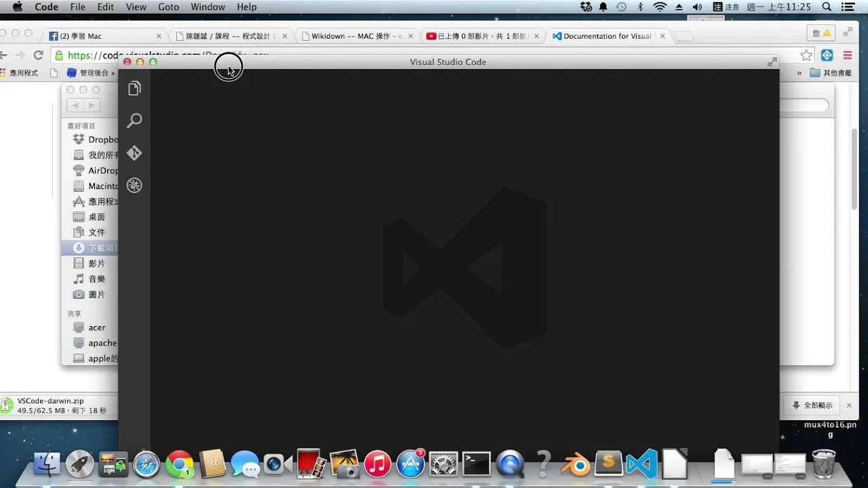Open a new tab in Chrome
This screenshot has height=488, width=868.
[x=685, y=36]
